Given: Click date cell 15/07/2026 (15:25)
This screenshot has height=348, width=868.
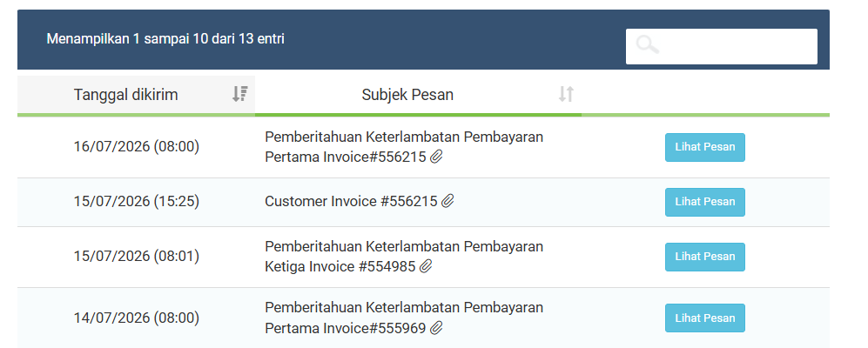Looking at the screenshot, I should [136, 201].
